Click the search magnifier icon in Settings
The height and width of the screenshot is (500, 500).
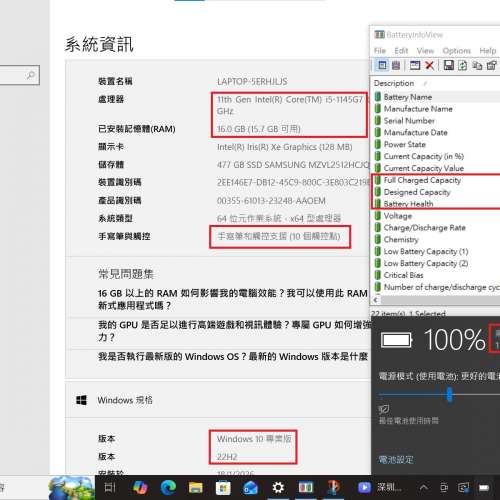point(31,75)
